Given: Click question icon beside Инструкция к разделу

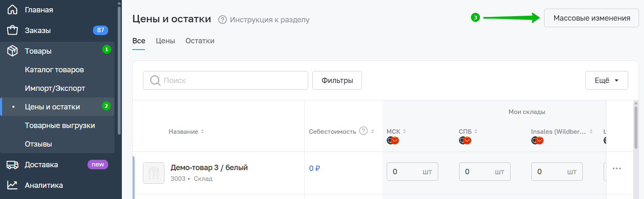Looking at the screenshot, I should (223, 19).
